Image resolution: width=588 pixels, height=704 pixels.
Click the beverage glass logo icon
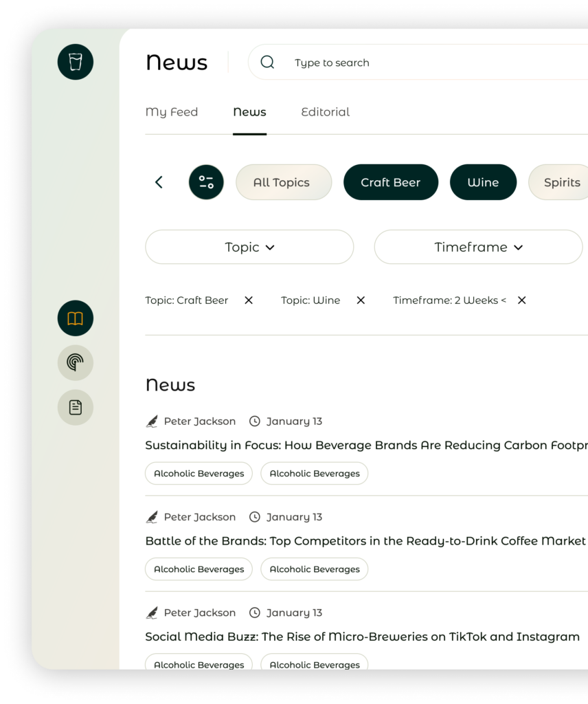pyautogui.click(x=76, y=62)
